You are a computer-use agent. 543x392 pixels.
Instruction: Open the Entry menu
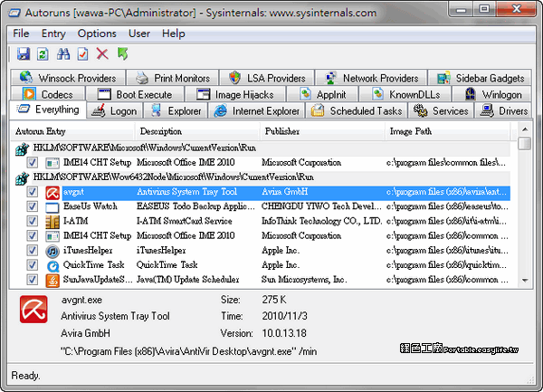53,33
